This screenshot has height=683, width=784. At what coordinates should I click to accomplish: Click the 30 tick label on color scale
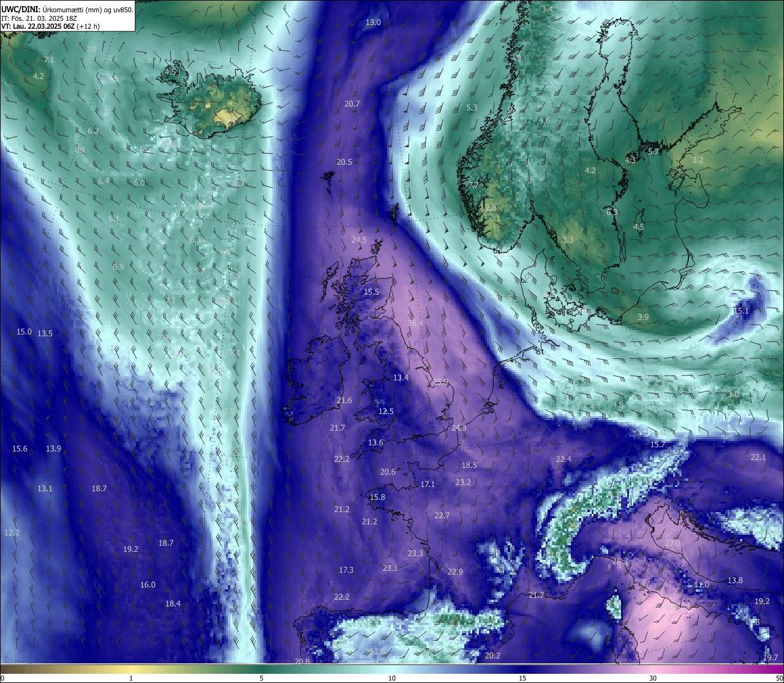[653, 678]
